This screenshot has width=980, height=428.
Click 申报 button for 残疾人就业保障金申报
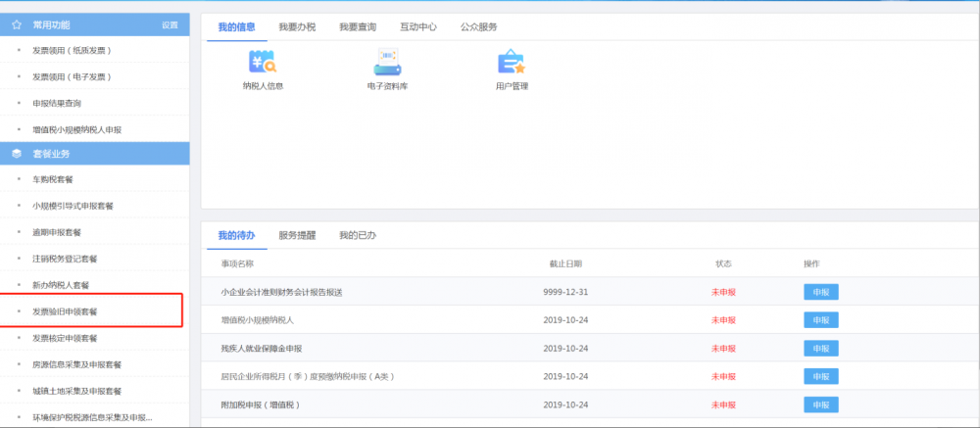coord(820,348)
